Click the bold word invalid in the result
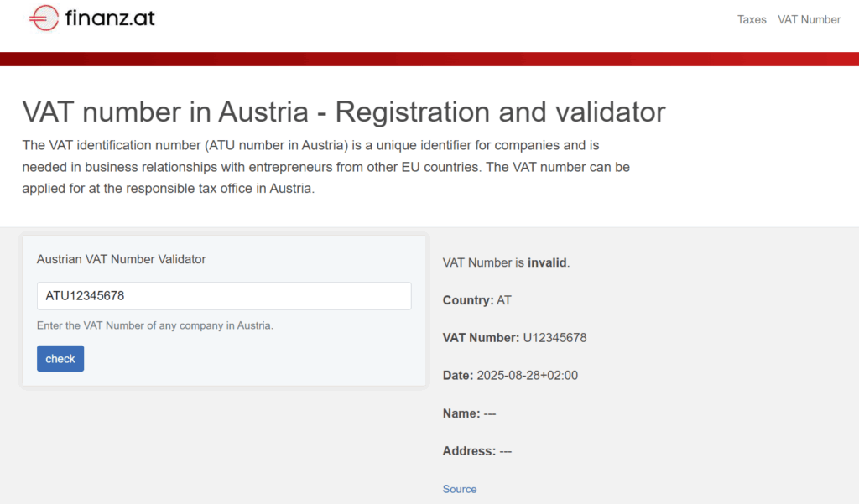The width and height of the screenshot is (859, 504). pos(547,262)
